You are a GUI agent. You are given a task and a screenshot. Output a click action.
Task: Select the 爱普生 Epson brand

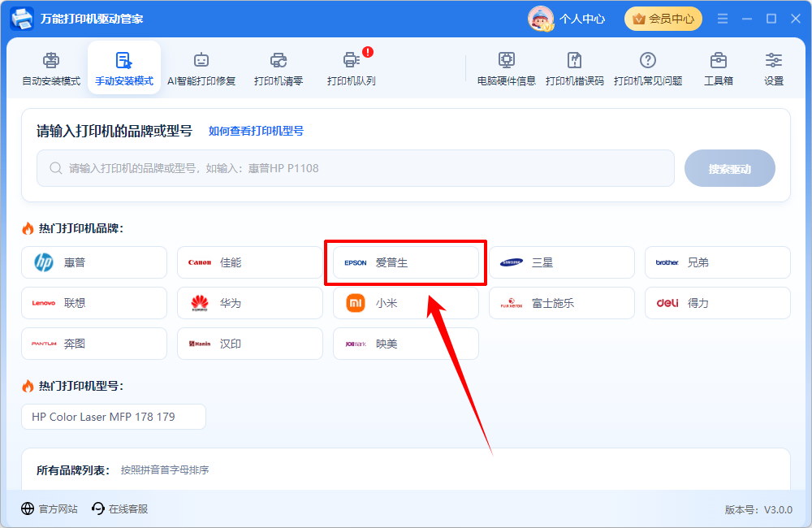click(x=406, y=262)
